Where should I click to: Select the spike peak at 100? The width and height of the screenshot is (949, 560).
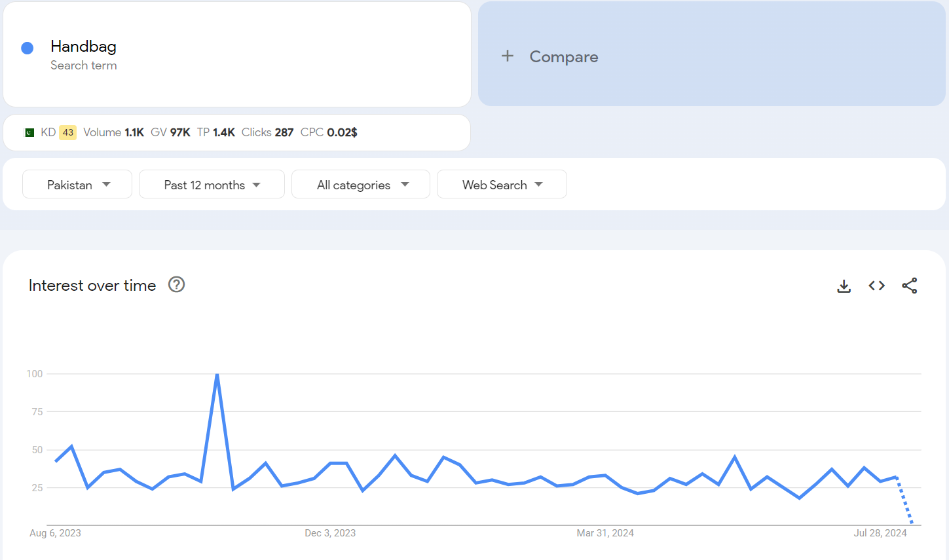click(217, 375)
